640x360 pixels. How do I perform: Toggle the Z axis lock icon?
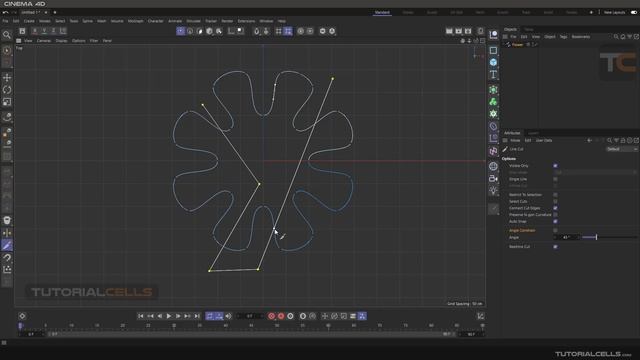[53, 31]
